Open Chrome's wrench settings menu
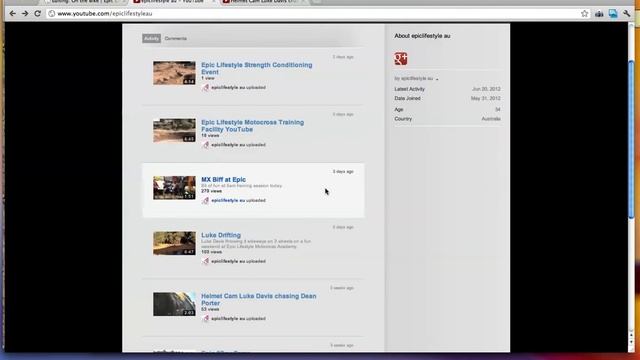The image size is (640, 360). [627, 14]
